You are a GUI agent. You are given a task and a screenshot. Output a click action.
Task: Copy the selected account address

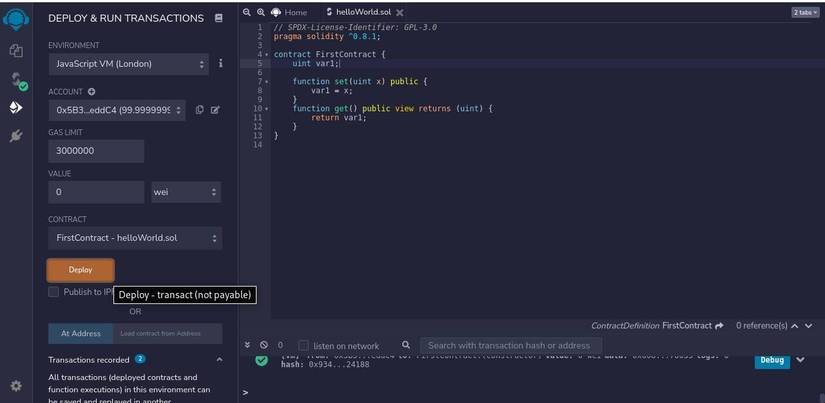(199, 110)
